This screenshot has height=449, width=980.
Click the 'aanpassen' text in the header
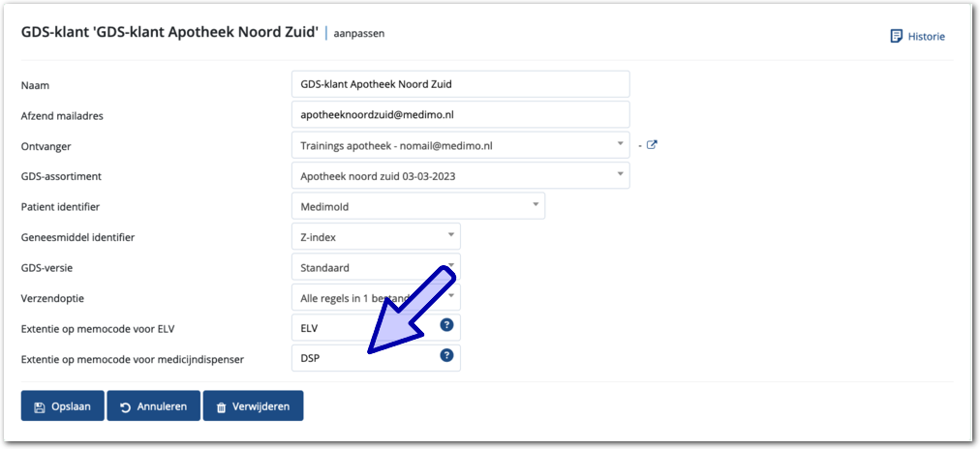point(358,34)
